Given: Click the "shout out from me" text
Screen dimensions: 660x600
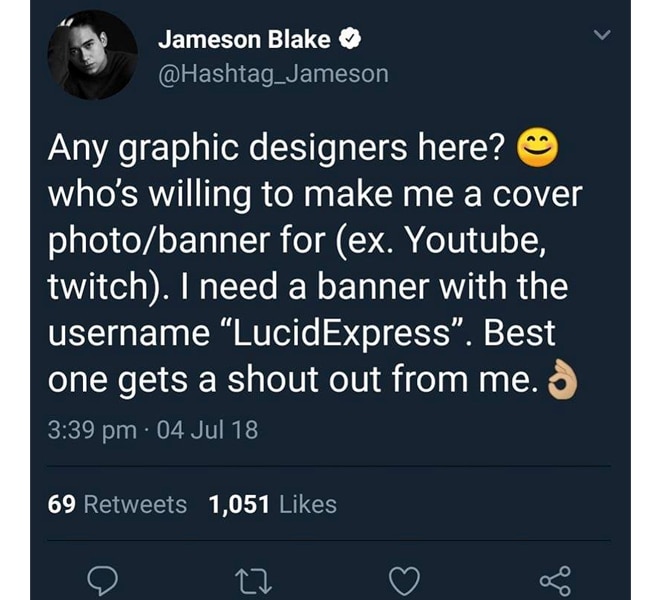Looking at the screenshot, I should coord(383,379).
